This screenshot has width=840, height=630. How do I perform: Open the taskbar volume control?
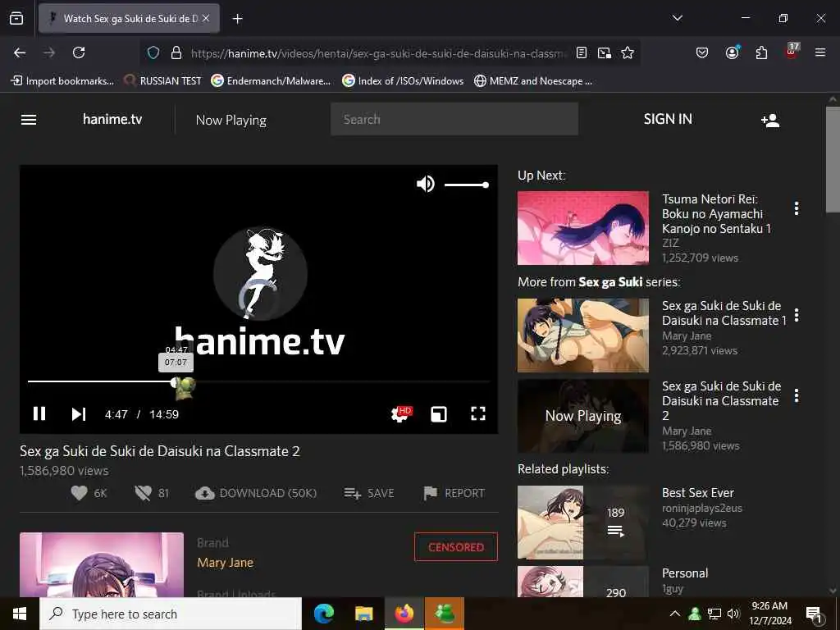(733, 614)
